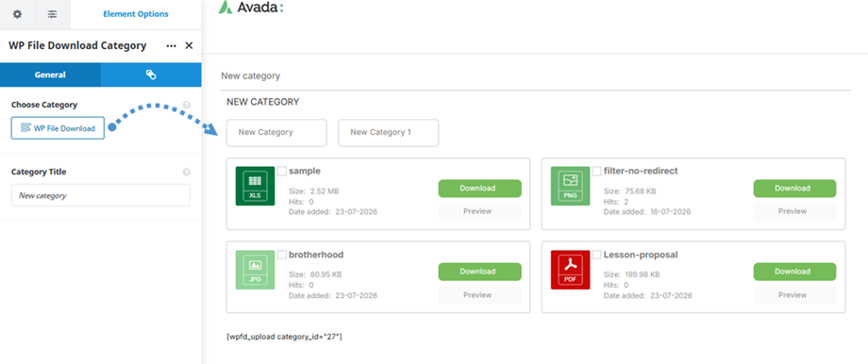Open the three-dots more options menu
868x364 pixels.
click(172, 46)
